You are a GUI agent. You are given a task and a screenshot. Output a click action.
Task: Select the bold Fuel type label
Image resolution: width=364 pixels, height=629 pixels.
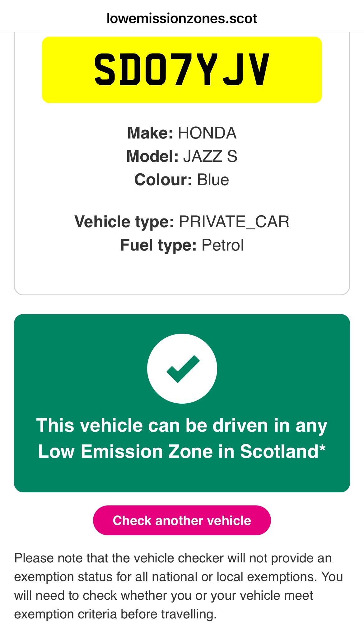(158, 245)
